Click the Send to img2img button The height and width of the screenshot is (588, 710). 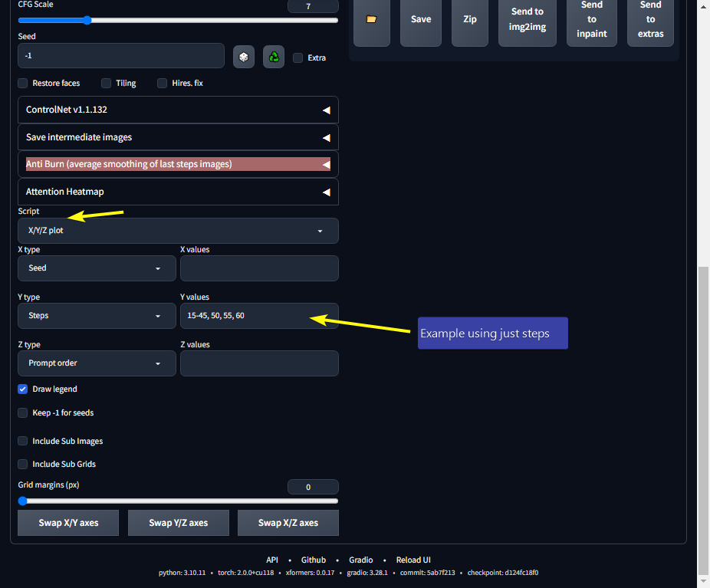point(527,19)
